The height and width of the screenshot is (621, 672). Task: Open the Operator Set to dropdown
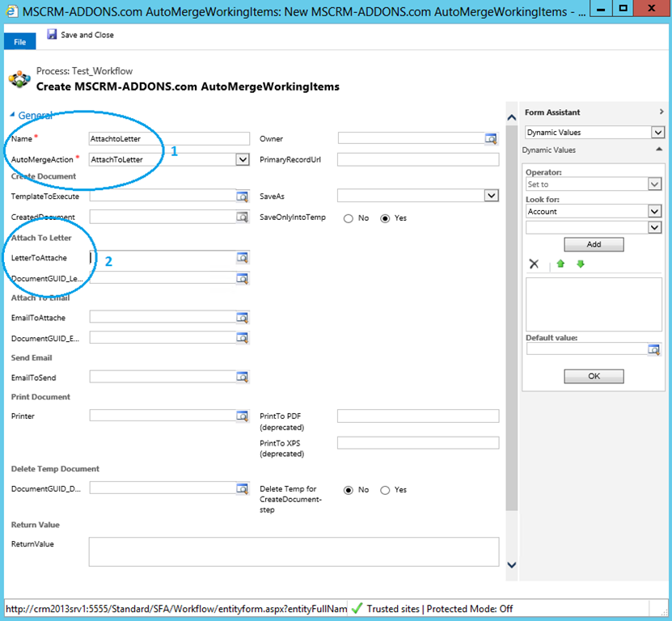(x=654, y=184)
